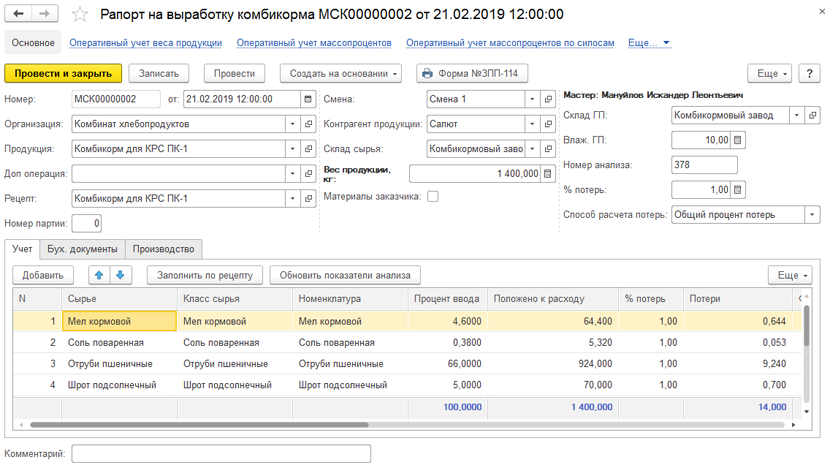Focus the Номер анализа field

705,165
